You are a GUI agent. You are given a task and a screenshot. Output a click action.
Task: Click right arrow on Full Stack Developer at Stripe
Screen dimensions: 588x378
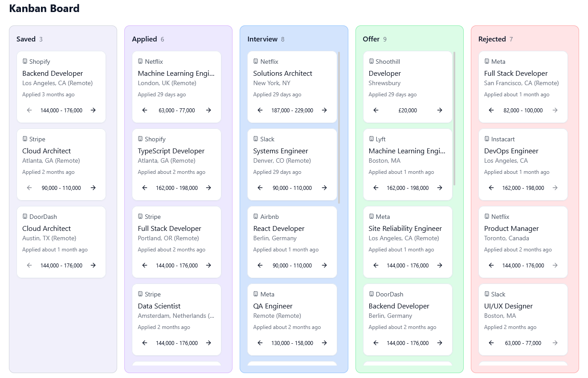[208, 265]
